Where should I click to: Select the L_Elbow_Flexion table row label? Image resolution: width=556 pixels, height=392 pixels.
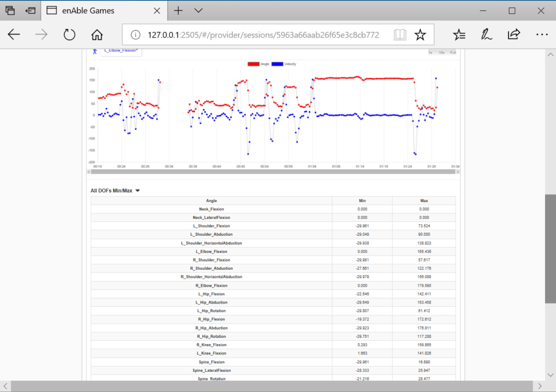pyautogui.click(x=211, y=251)
